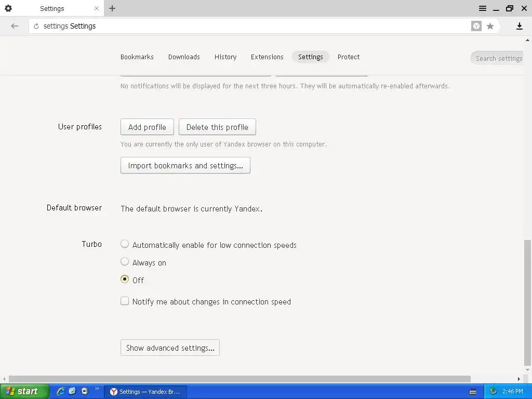Screen dimensions: 532x399
Task: Select Turbo automatically enable for low speeds
Action: [x=125, y=244]
